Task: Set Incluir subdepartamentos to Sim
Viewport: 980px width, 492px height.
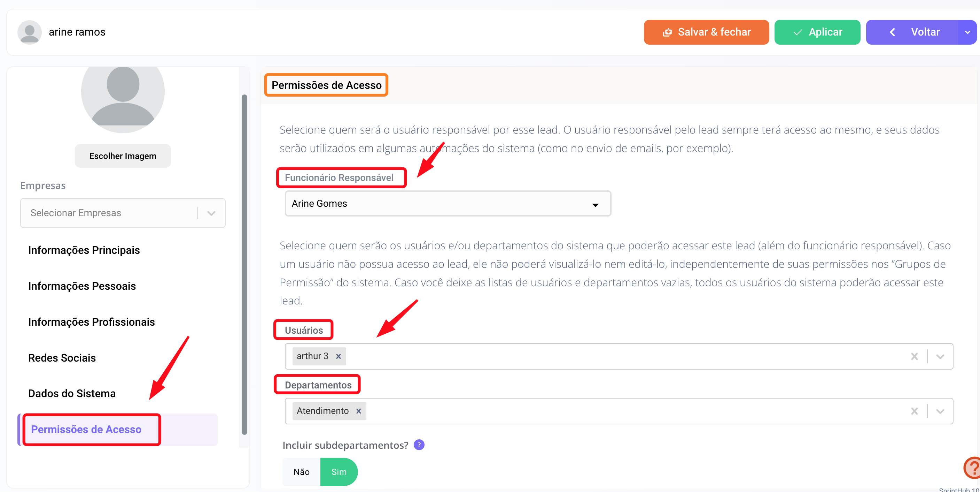Action: pyautogui.click(x=339, y=472)
